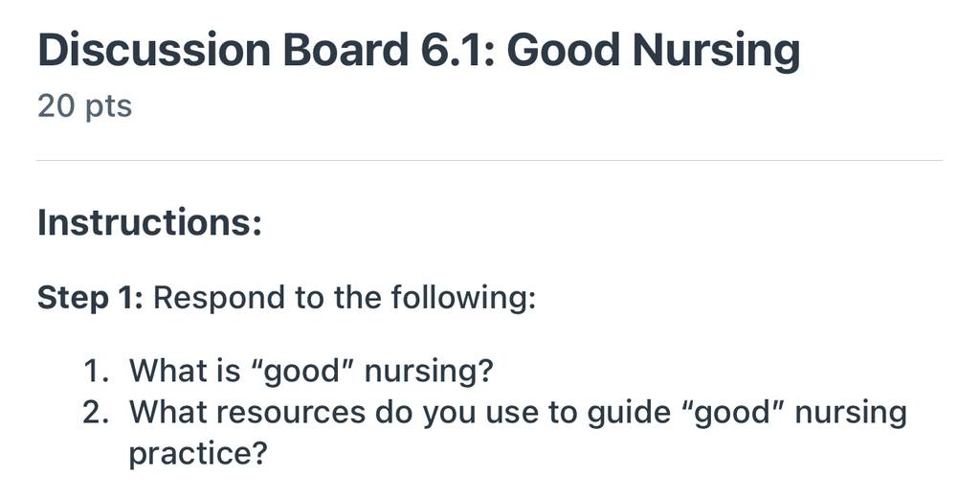Click the text "Respond to the following:"
Image resolution: width=980 pixels, height=498 pixels.
[x=345, y=299]
